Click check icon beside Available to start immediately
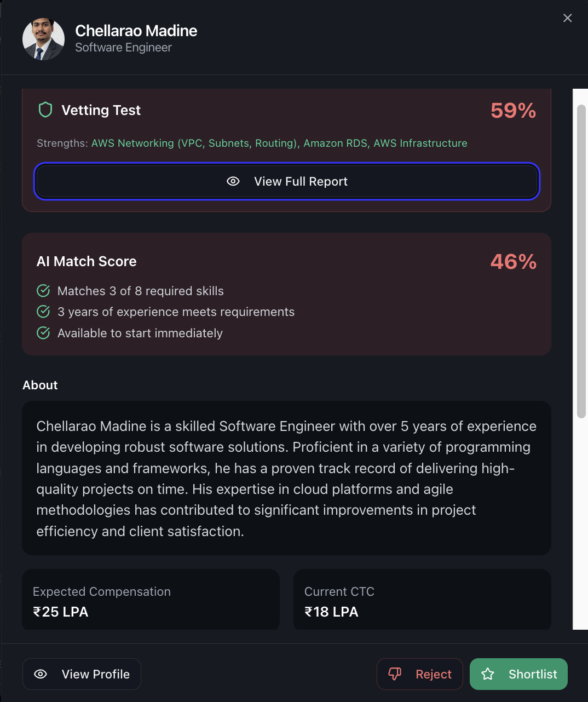Viewport: 588px width, 702px height. click(x=43, y=333)
